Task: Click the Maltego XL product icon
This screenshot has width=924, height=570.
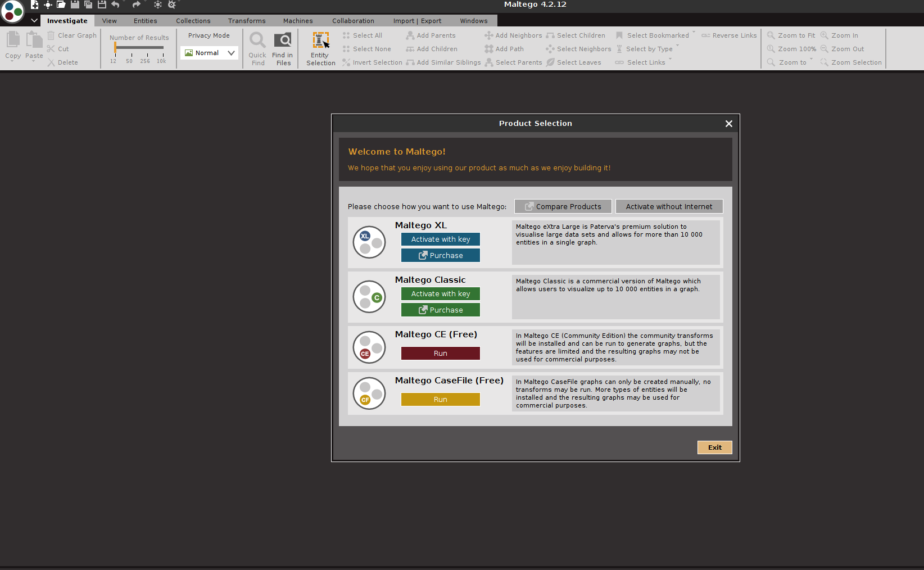Action: [369, 242]
